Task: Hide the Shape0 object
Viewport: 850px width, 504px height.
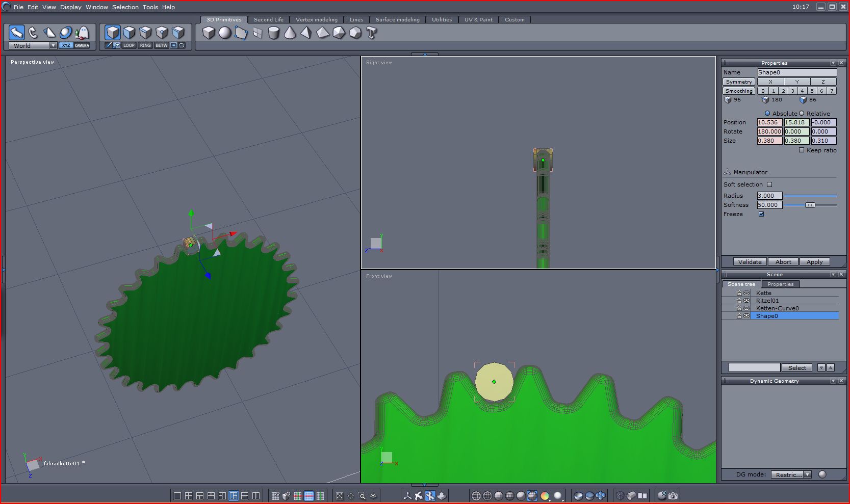Action: (x=746, y=316)
